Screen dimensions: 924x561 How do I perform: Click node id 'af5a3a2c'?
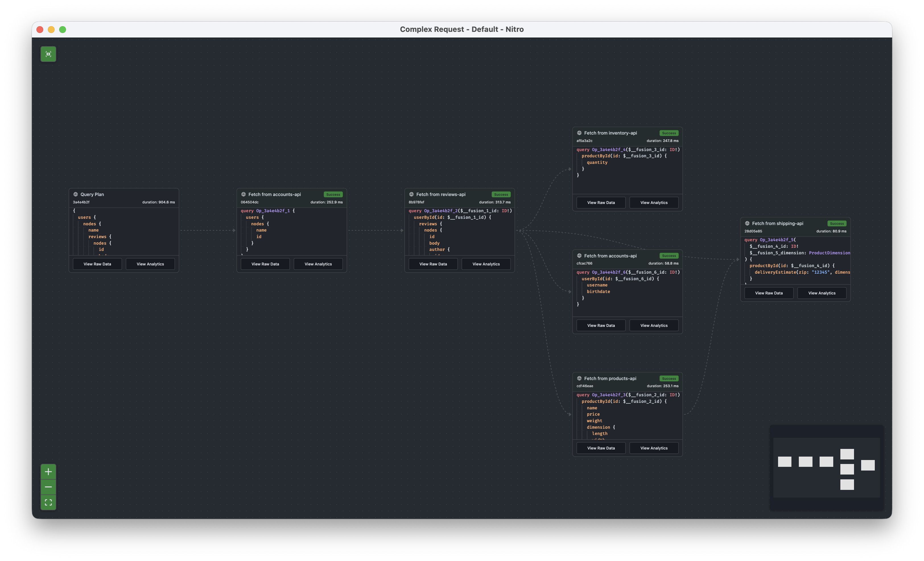(584, 141)
